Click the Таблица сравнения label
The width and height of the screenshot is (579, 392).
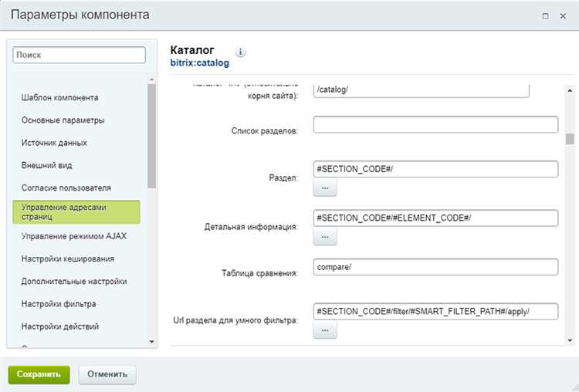point(259,273)
